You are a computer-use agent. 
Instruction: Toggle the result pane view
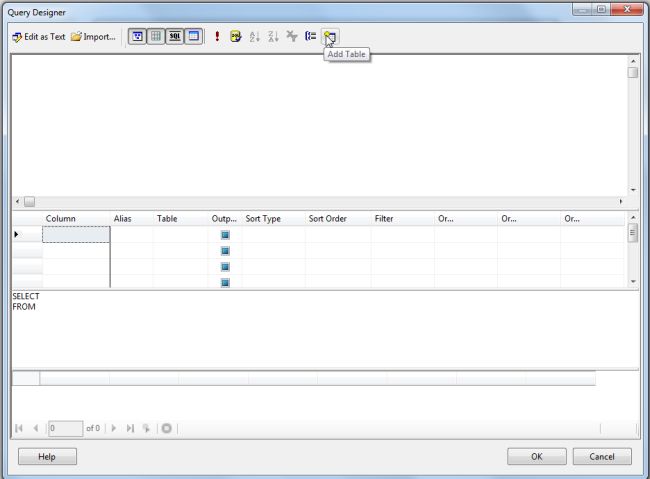tap(193, 36)
